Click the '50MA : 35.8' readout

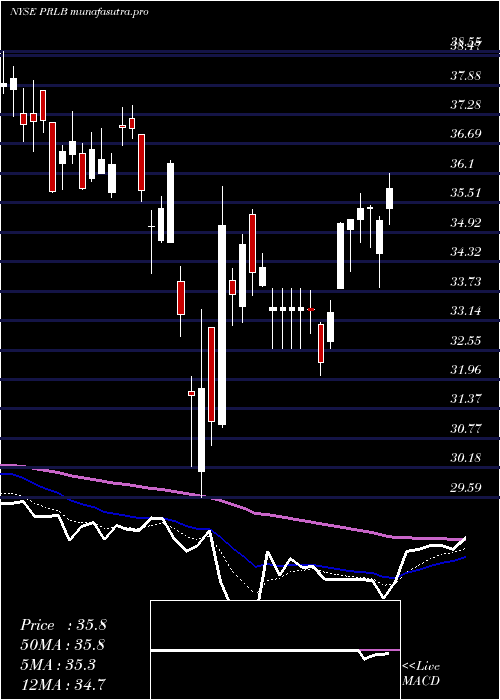pos(63,645)
